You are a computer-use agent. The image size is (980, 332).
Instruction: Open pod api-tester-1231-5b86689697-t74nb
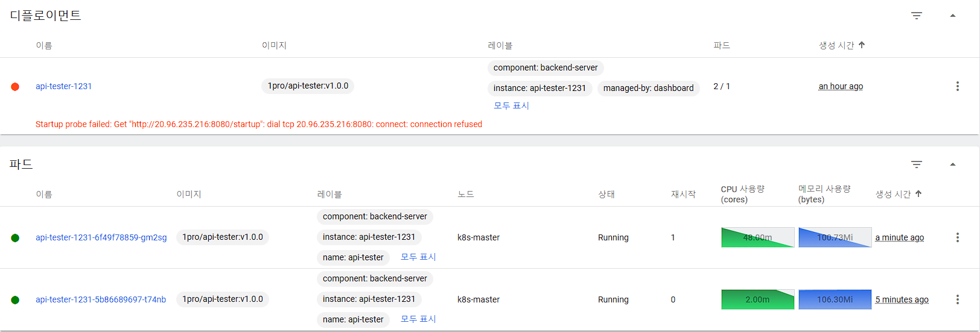click(x=100, y=299)
